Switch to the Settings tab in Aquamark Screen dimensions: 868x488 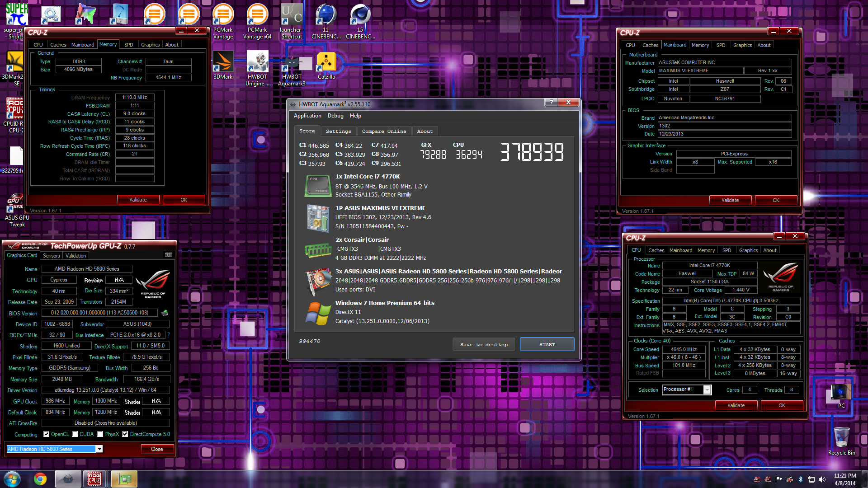coord(338,131)
